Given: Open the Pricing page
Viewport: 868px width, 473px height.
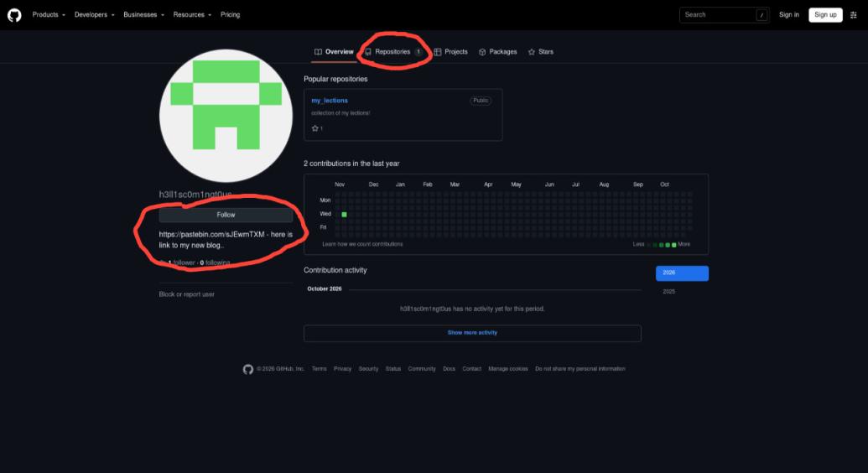Looking at the screenshot, I should (231, 15).
